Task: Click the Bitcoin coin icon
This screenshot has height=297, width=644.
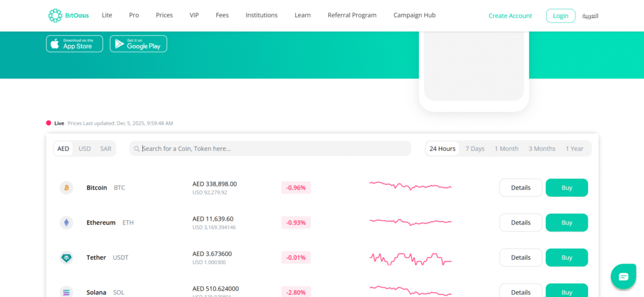Action: pyautogui.click(x=66, y=188)
